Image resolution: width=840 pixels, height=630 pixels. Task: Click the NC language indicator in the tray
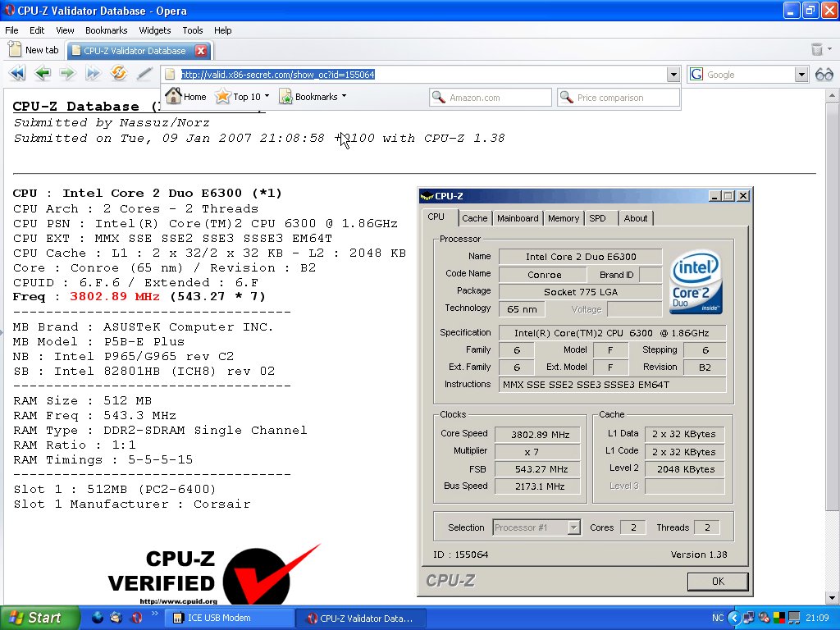pos(718,618)
